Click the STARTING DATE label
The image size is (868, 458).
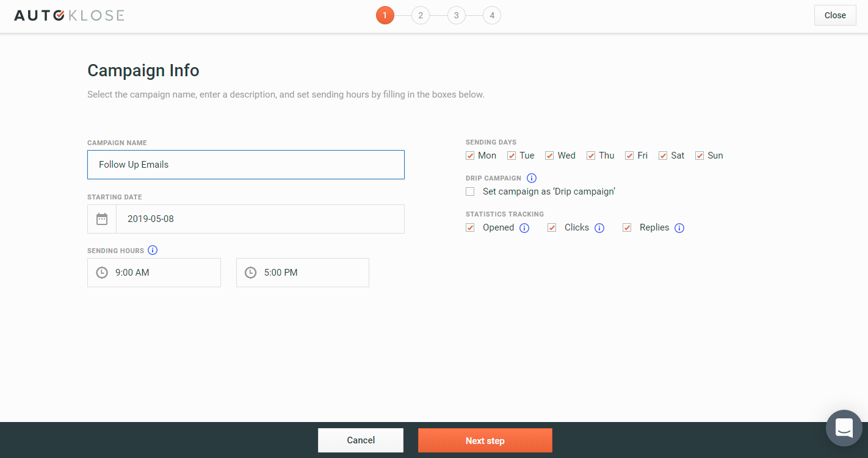(115, 197)
